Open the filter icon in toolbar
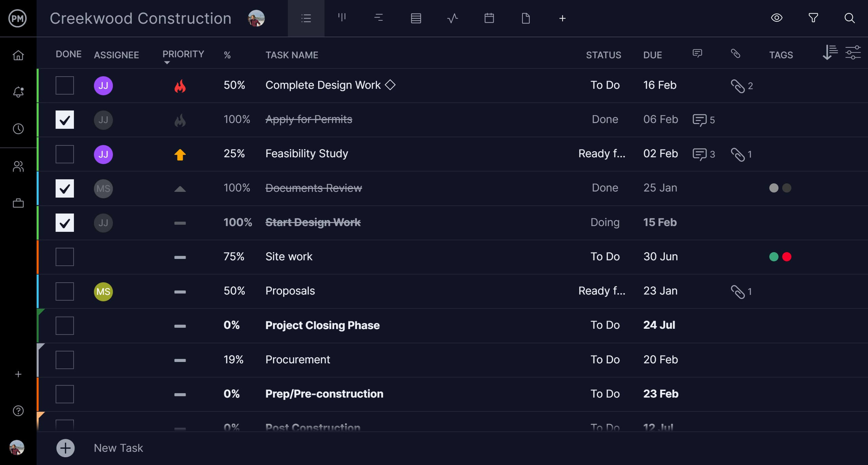Screen dimensions: 868x465 814,18
